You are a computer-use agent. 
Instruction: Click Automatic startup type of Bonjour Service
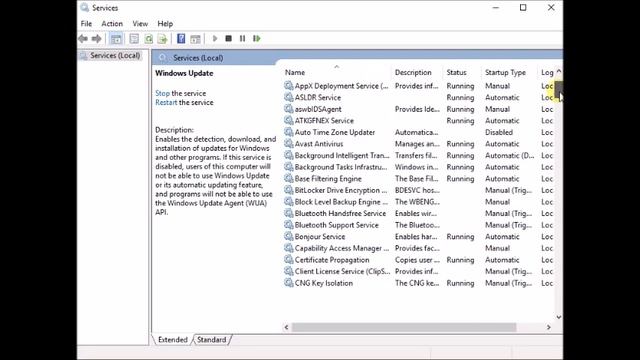[502, 236]
